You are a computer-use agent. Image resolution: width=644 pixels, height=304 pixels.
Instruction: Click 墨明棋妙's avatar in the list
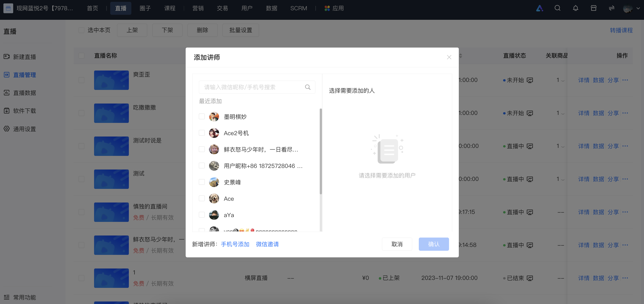(214, 117)
